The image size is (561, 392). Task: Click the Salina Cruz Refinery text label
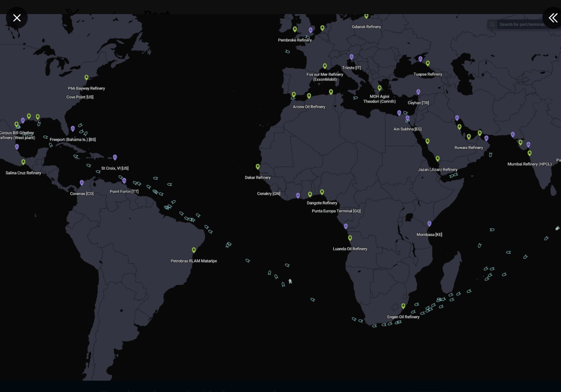[x=23, y=173]
